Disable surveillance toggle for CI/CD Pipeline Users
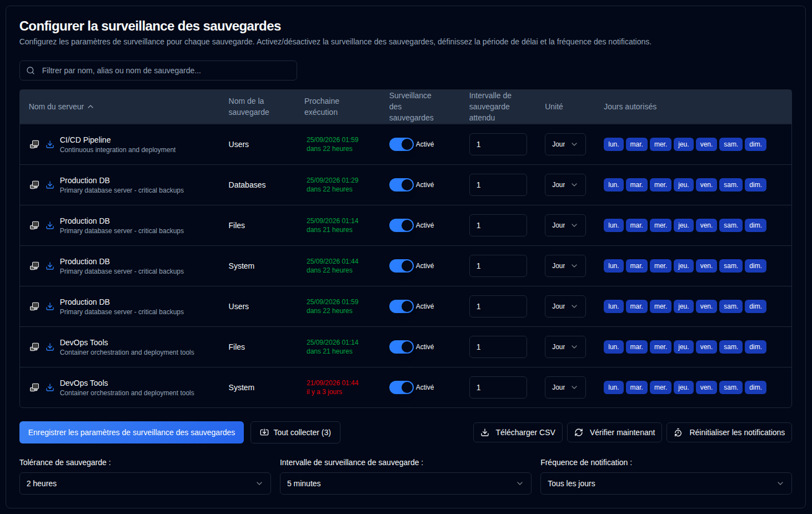Viewport: 812px width, 514px height. pos(402,144)
